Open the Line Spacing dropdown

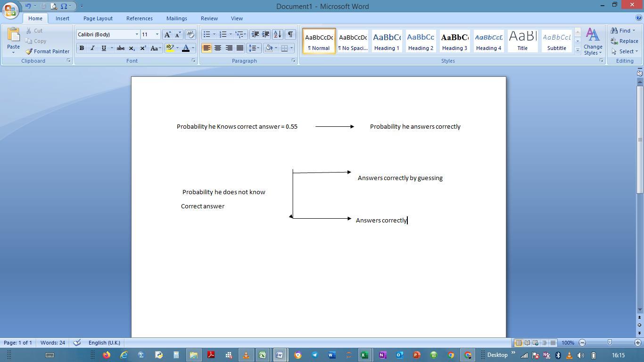click(x=254, y=48)
